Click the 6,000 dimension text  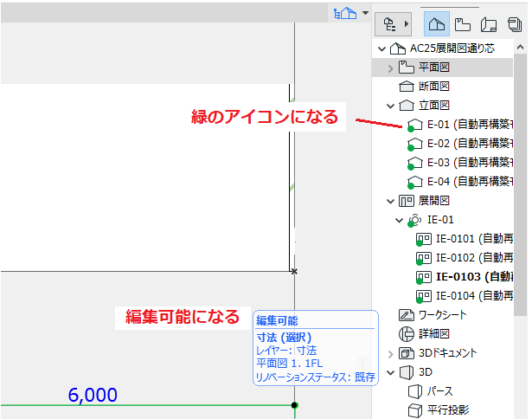click(x=93, y=396)
